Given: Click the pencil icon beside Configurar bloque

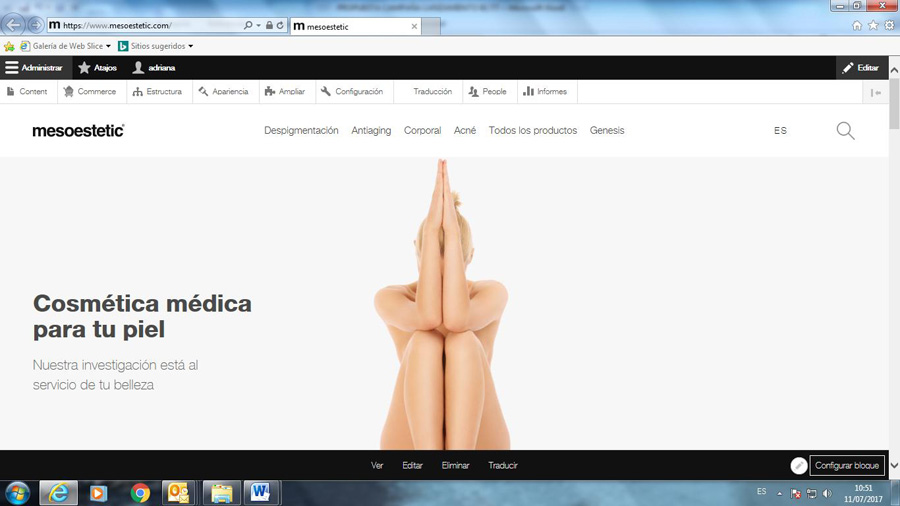Looking at the screenshot, I should point(798,466).
